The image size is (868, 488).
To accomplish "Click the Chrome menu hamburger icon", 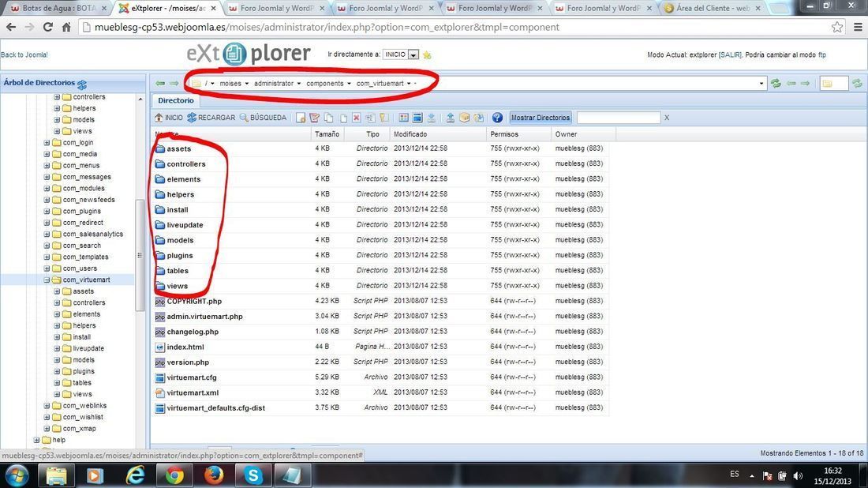I will pyautogui.click(x=858, y=27).
